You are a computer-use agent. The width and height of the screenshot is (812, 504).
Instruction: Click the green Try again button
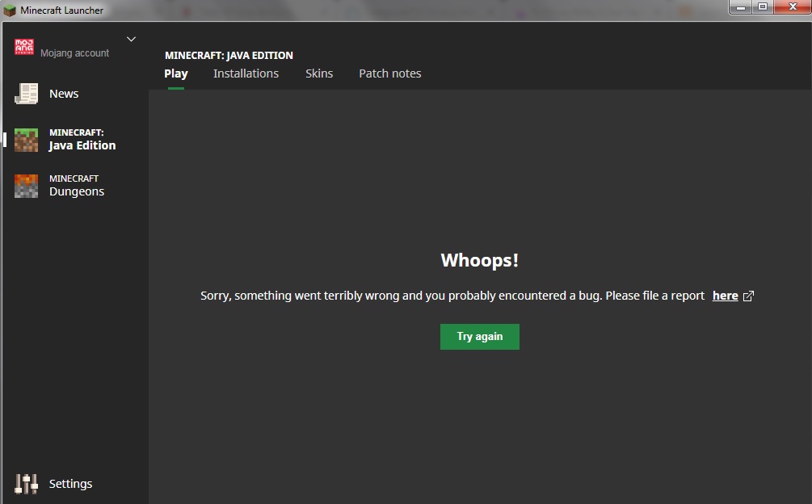480,337
